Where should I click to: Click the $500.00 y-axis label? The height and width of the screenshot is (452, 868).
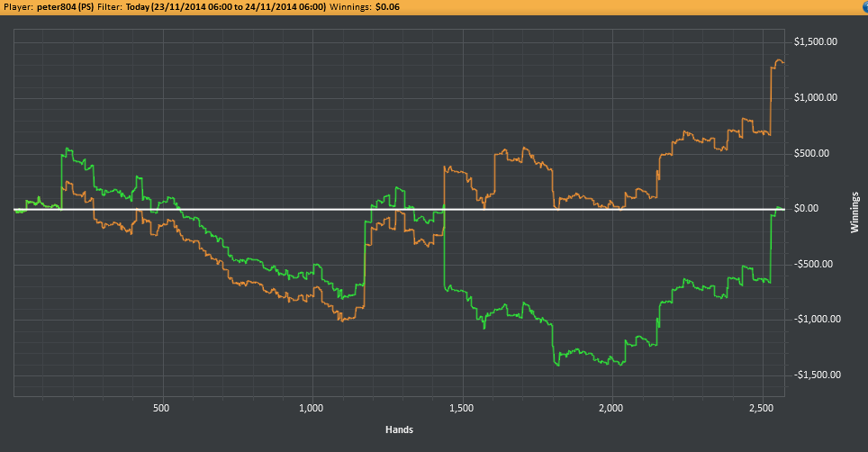(811, 153)
